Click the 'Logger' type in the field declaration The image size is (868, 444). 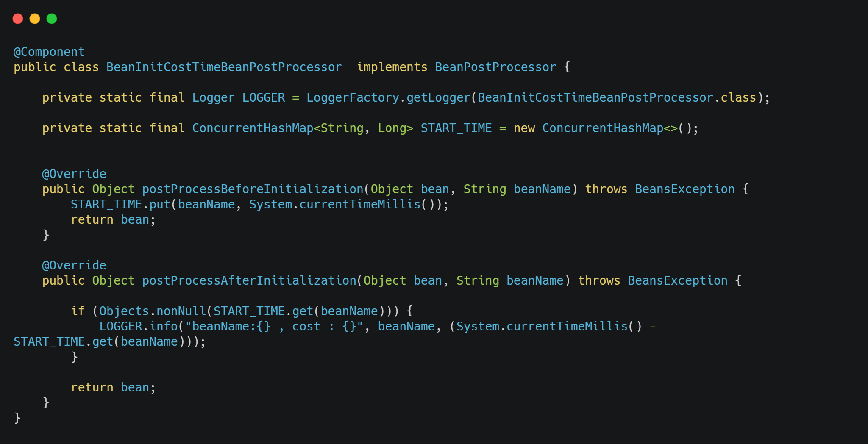pyautogui.click(x=213, y=97)
